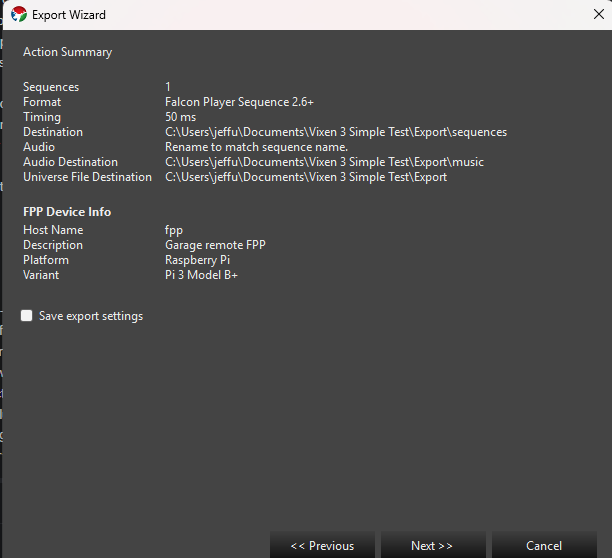Image resolution: width=612 pixels, height=558 pixels.
Task: Click the Timing label
Action: point(42,117)
